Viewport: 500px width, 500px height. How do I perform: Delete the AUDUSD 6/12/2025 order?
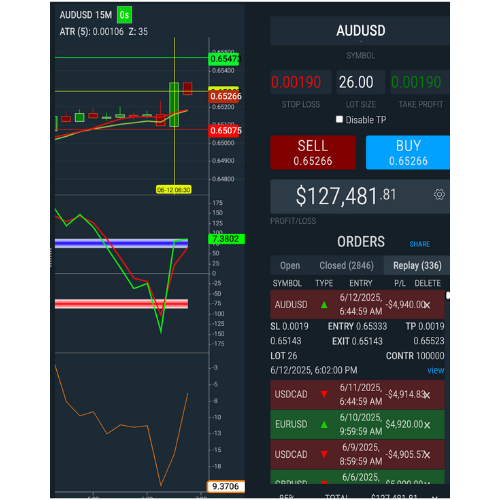[427, 305]
